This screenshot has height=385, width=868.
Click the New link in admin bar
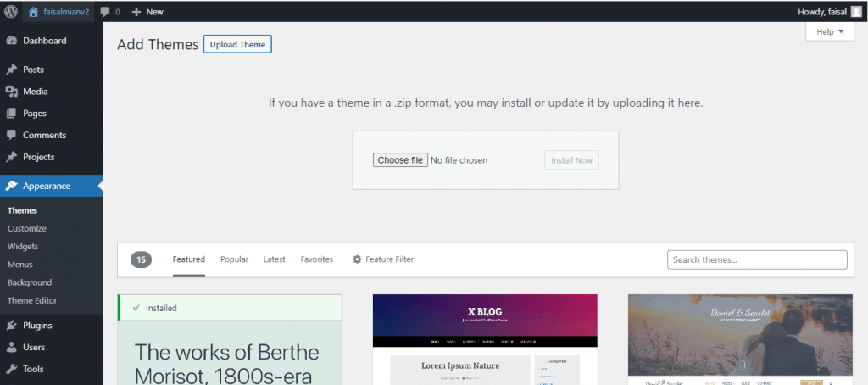(x=154, y=12)
